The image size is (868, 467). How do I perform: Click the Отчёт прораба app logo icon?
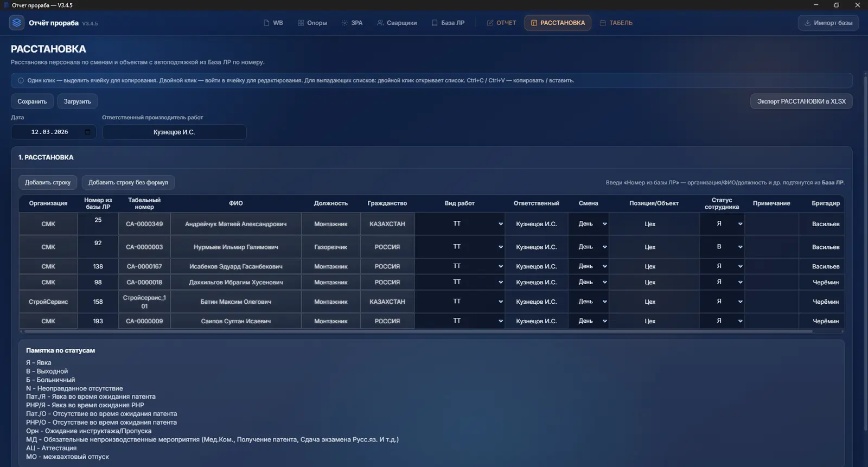pyautogui.click(x=17, y=23)
